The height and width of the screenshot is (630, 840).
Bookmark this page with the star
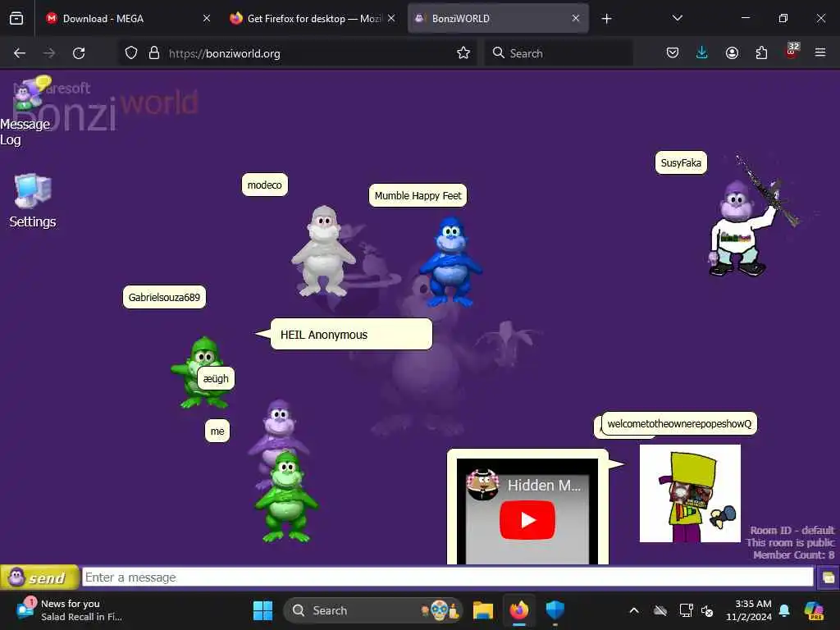[x=463, y=53]
